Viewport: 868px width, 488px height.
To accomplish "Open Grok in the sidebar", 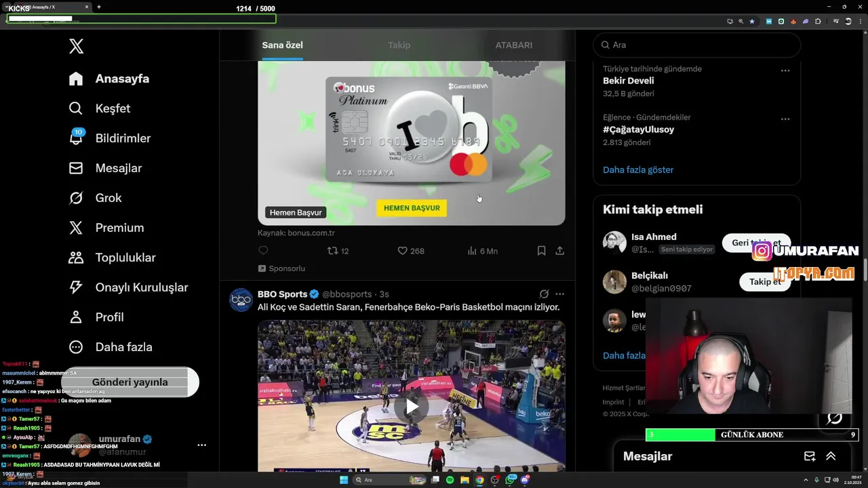I will pyautogui.click(x=95, y=198).
